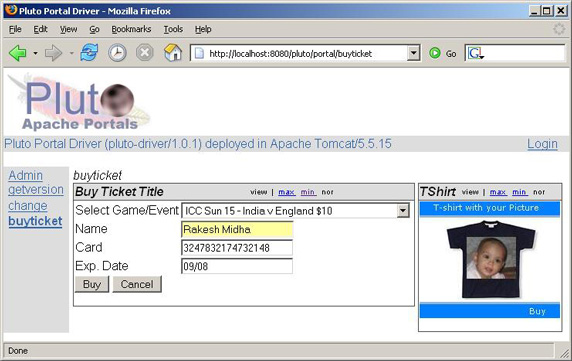572x361 pixels.
Task: Minimize the Buy Ticket portlet via min link
Action: (308, 192)
